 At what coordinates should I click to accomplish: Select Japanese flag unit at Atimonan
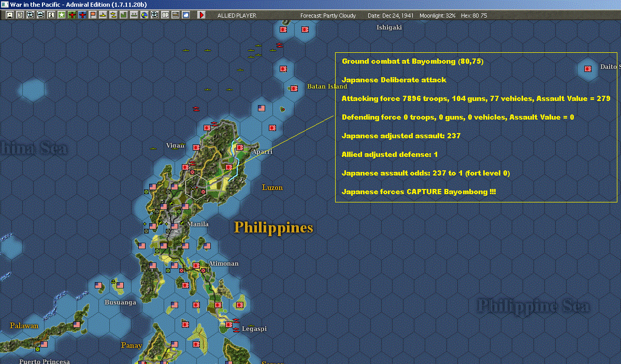(x=196, y=266)
